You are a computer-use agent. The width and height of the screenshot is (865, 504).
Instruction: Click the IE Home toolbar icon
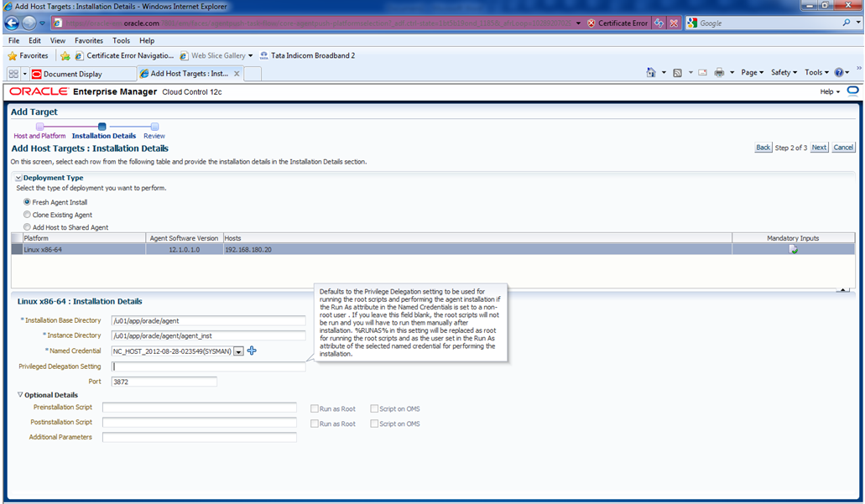[650, 73]
